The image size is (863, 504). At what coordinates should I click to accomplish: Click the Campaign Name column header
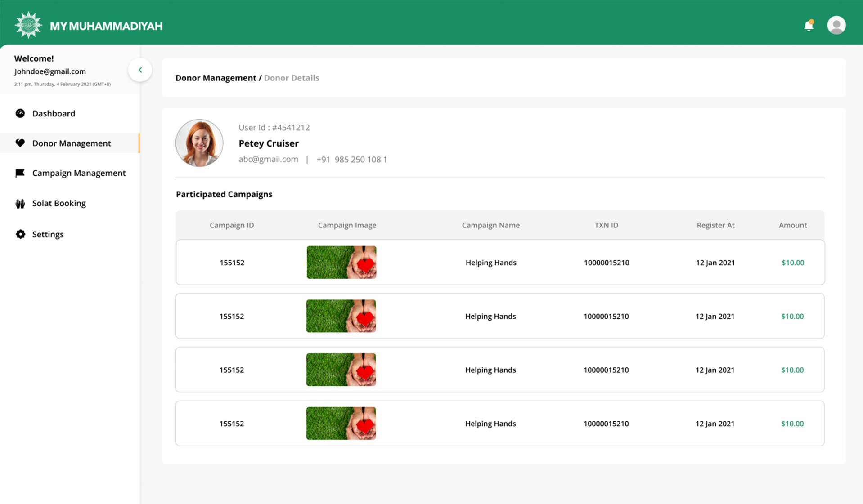[x=490, y=225]
